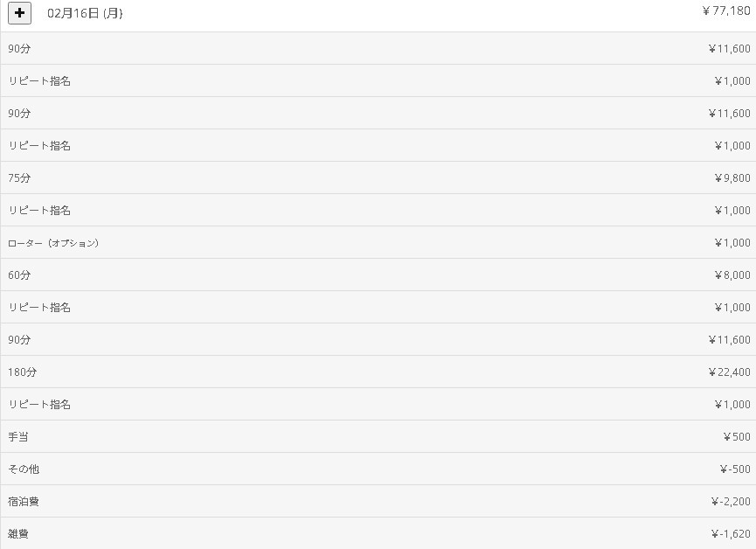Screen dimensions: 756x549
Task: Select the ¥-2,200 amount
Action: [731, 502]
